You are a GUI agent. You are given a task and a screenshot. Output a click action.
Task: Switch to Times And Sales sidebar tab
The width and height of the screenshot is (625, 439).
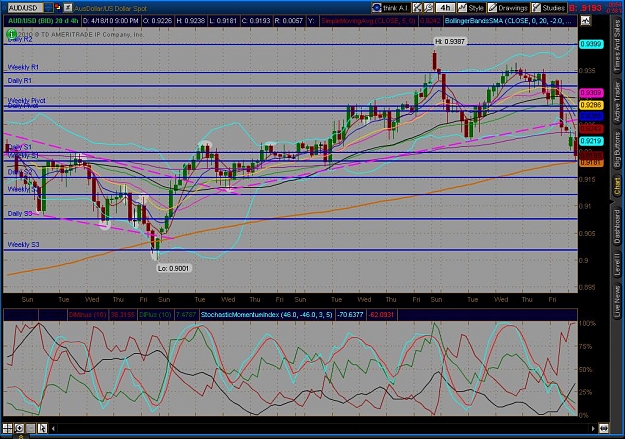(x=617, y=45)
